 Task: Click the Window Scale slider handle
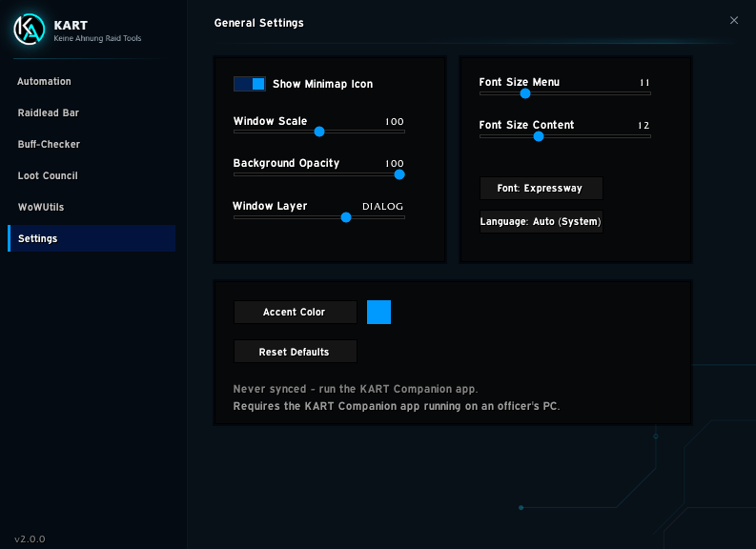click(319, 132)
